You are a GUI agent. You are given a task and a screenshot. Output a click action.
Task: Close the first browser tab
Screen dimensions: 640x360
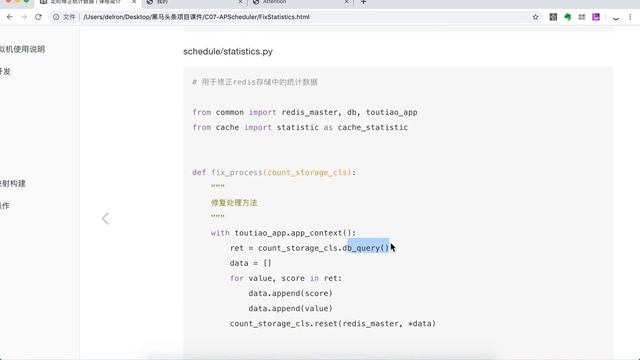pyautogui.click(x=134, y=2)
